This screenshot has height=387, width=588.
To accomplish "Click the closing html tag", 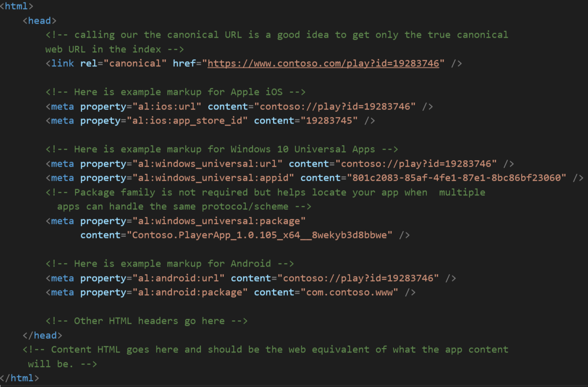I will [20, 377].
